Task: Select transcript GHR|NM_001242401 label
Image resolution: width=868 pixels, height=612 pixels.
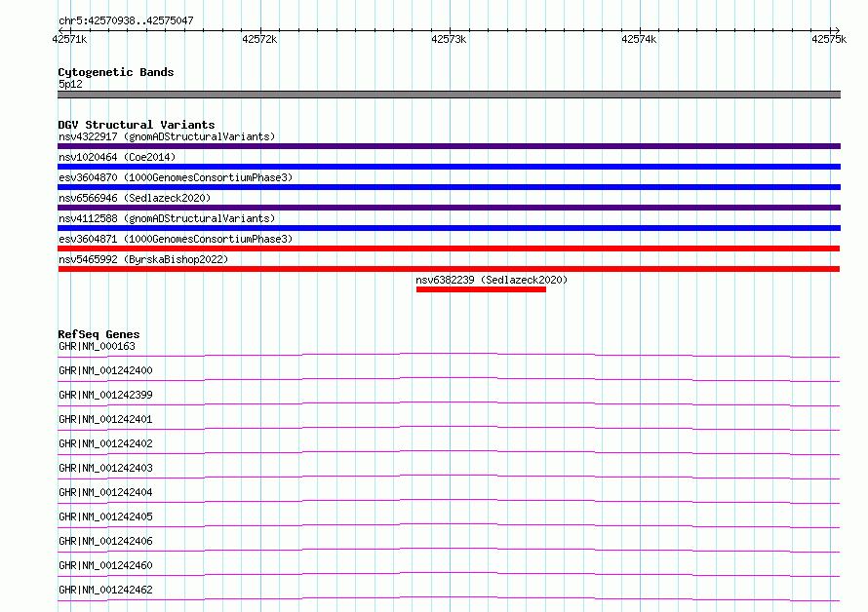Action: [x=105, y=419]
